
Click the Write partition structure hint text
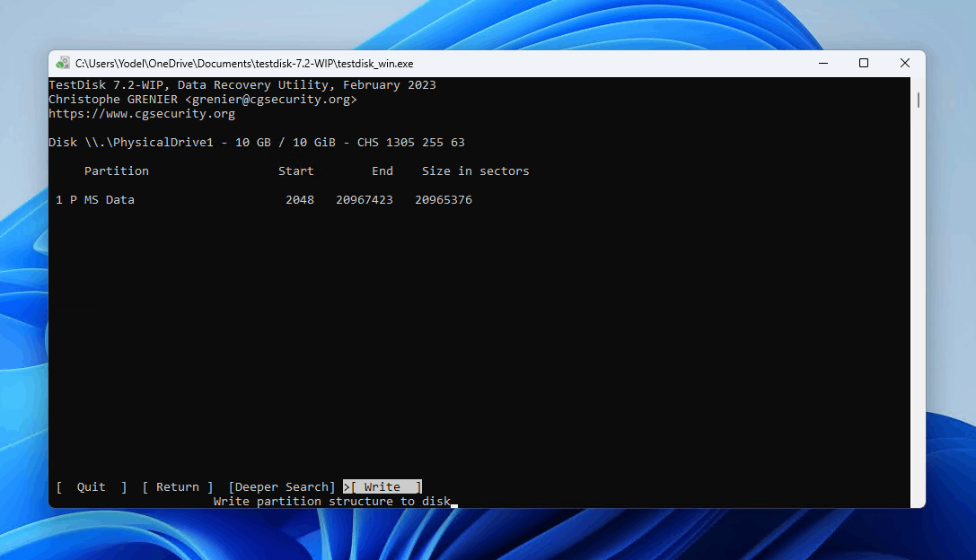(331, 502)
